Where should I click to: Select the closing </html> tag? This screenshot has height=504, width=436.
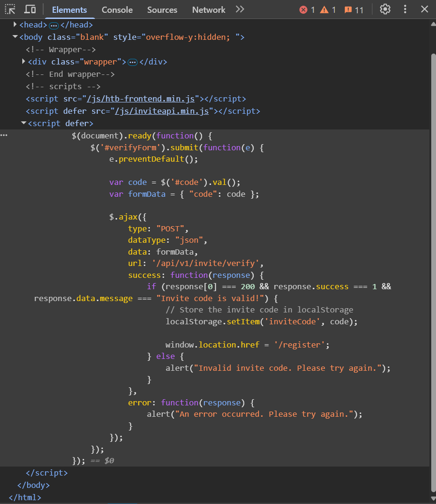click(x=25, y=497)
